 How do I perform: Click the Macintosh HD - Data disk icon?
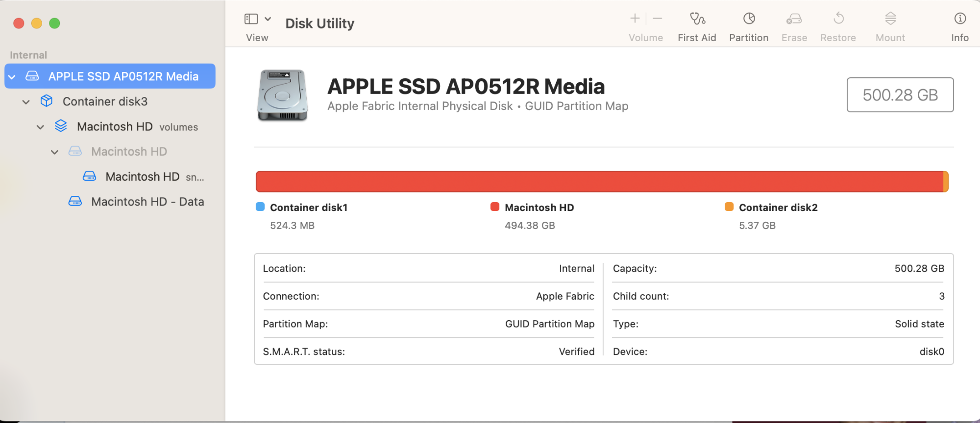click(75, 201)
